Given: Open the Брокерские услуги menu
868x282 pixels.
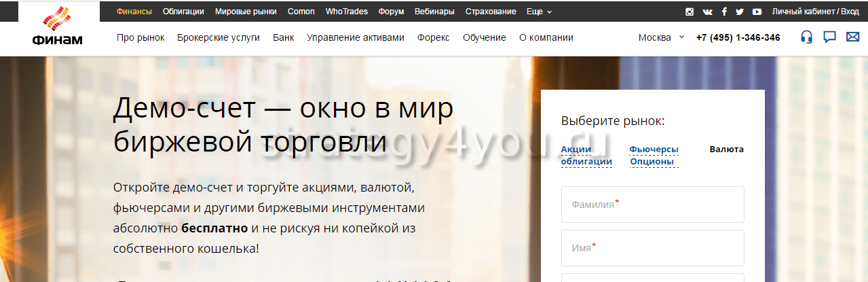Looking at the screenshot, I should [x=219, y=37].
